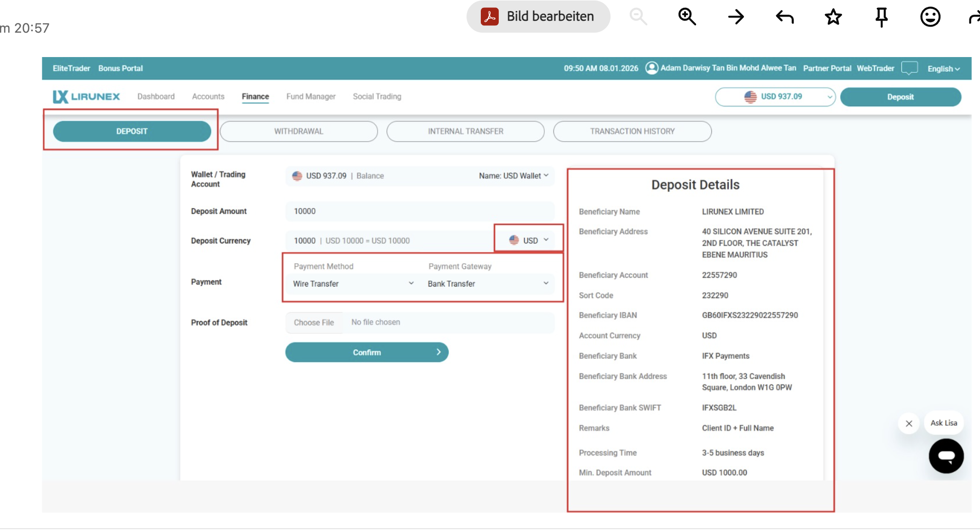
Task: Open the USD deposit currency dropdown
Action: tap(529, 240)
